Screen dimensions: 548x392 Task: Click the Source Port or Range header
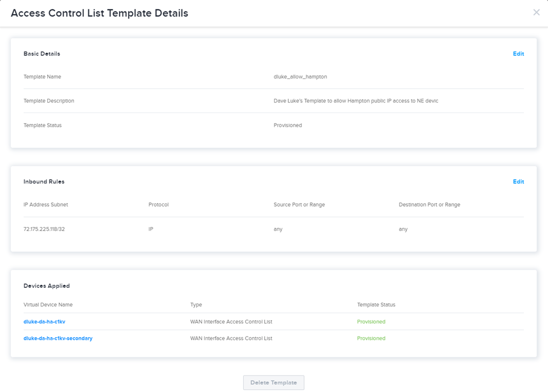(x=299, y=204)
